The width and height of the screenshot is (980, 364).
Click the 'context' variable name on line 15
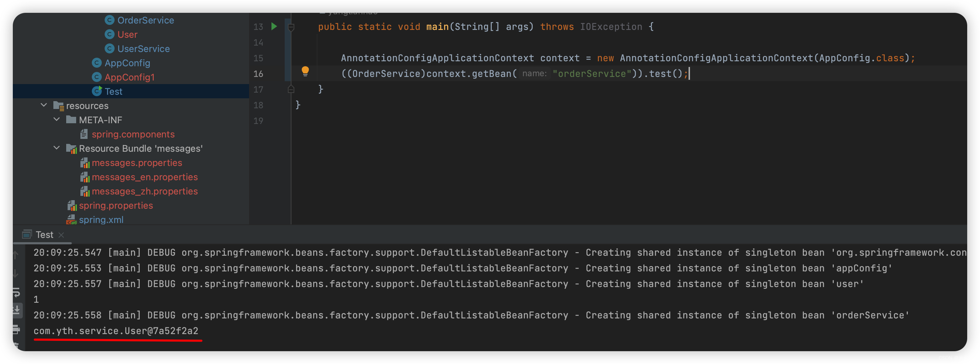click(560, 58)
